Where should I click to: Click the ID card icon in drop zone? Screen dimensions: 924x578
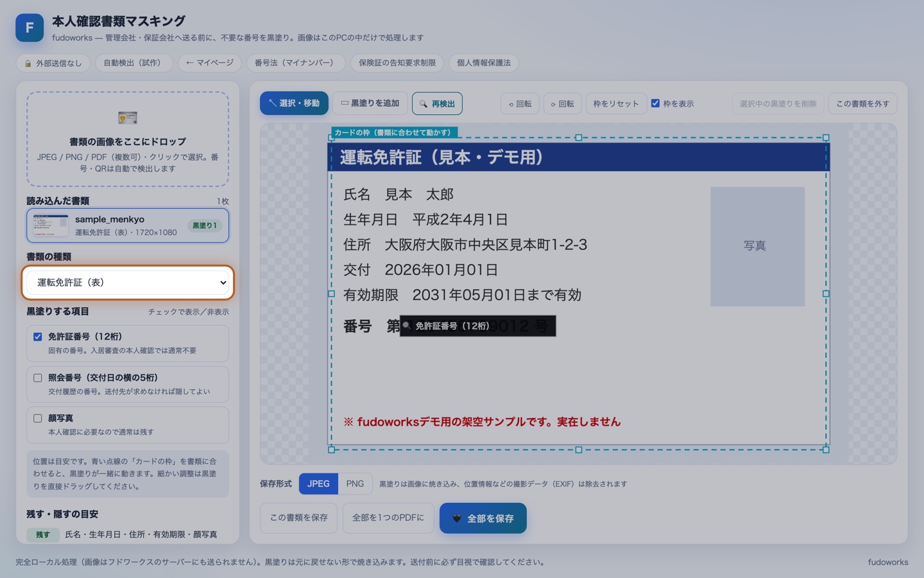pos(128,118)
